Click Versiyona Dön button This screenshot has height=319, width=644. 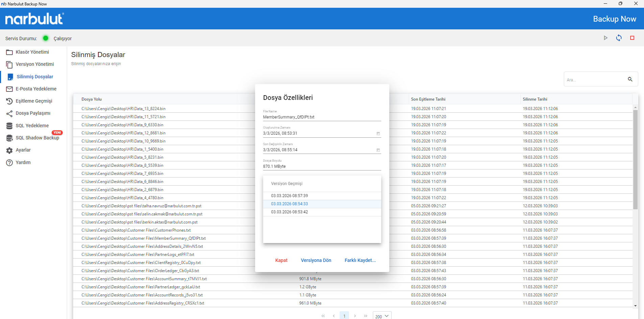tap(316, 260)
